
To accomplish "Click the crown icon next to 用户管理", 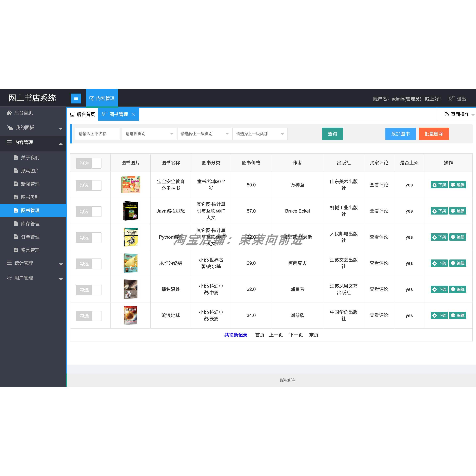I will [9, 278].
